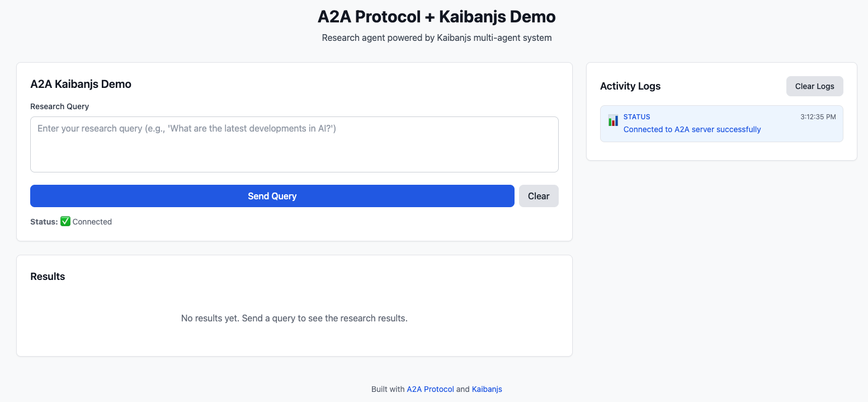Click the 'Research agent powered by Kaibanjs' subtitle
Viewport: 868px width, 402px height.
pos(436,38)
